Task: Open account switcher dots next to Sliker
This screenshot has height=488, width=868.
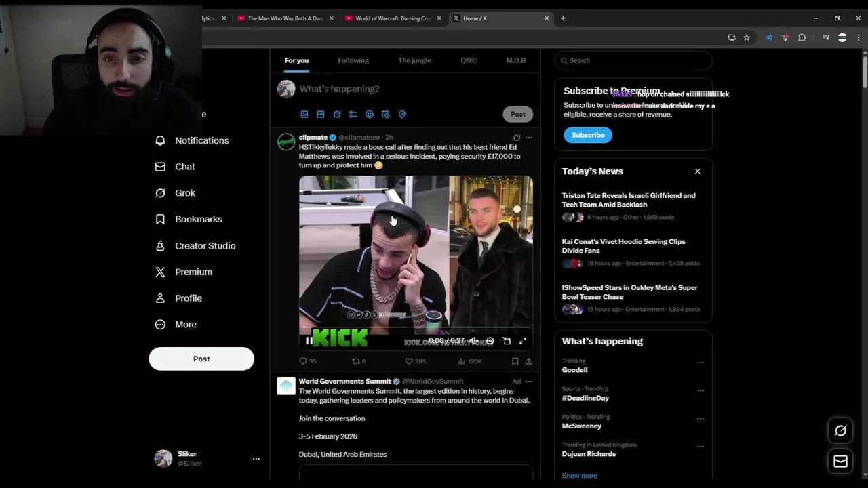Action: coord(256,459)
